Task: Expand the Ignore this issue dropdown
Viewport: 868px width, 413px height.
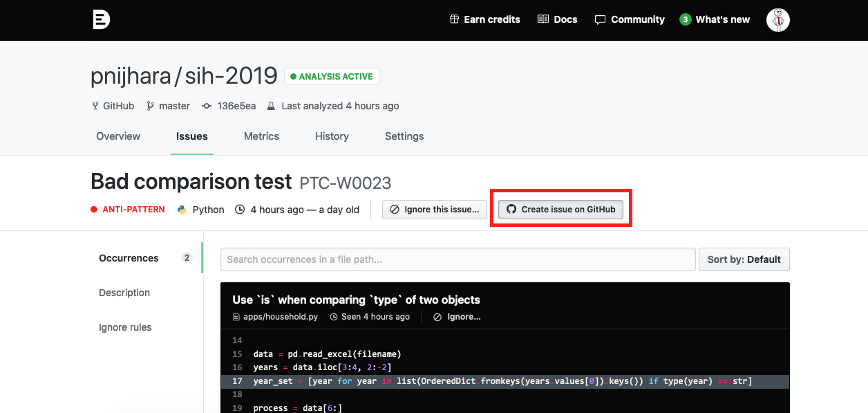Action: coord(435,210)
